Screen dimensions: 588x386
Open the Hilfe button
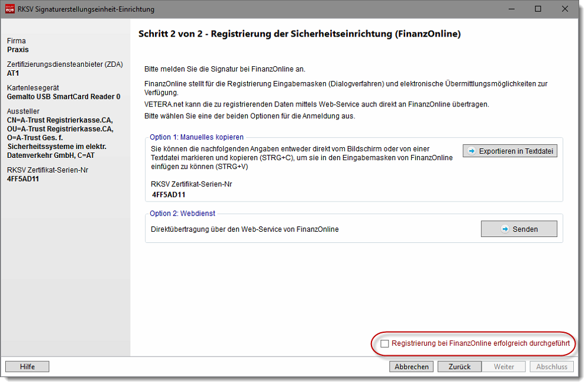coord(27,366)
